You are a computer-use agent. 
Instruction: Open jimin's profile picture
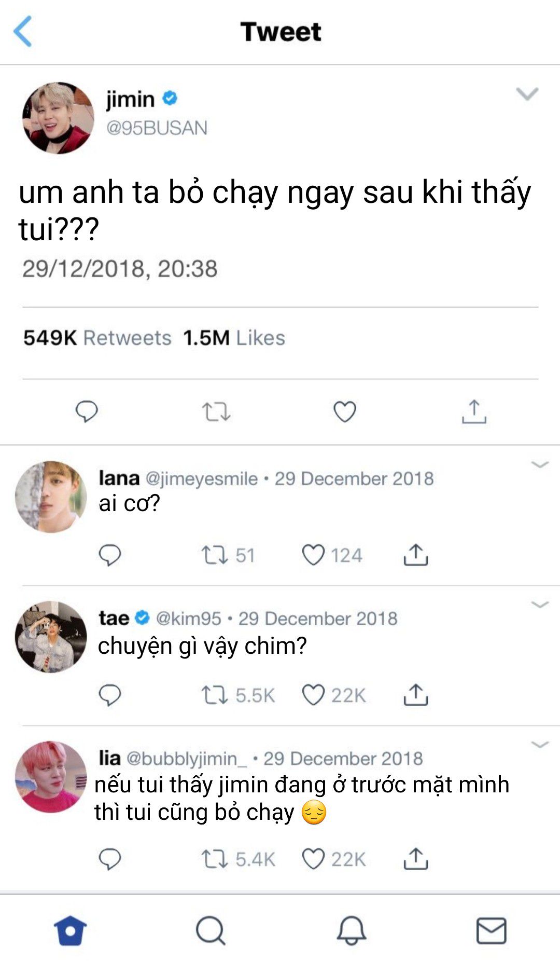58,118
